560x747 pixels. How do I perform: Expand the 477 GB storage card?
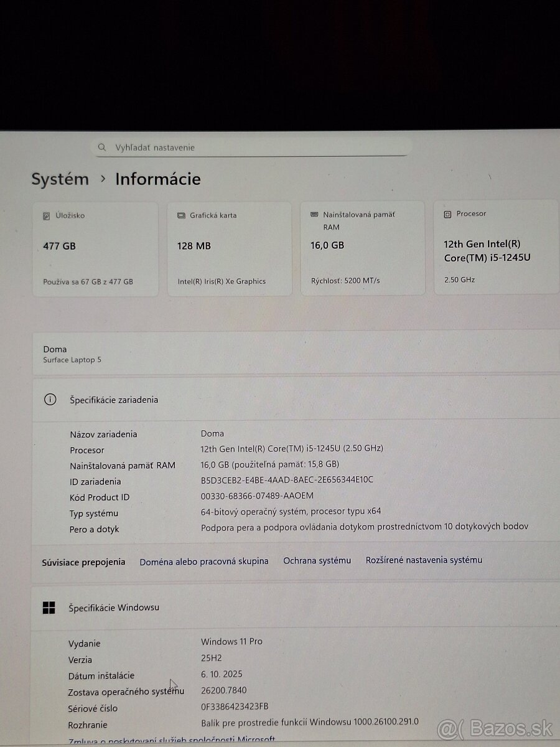point(95,248)
